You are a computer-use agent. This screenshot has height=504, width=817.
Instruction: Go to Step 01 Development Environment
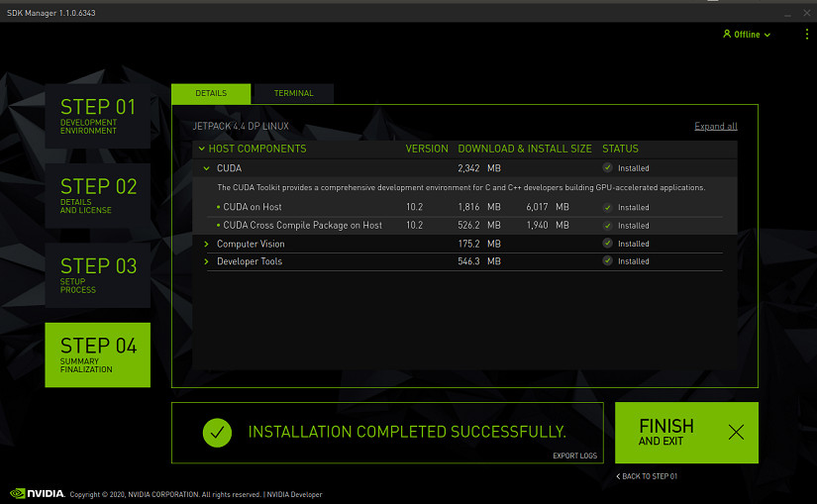point(98,116)
